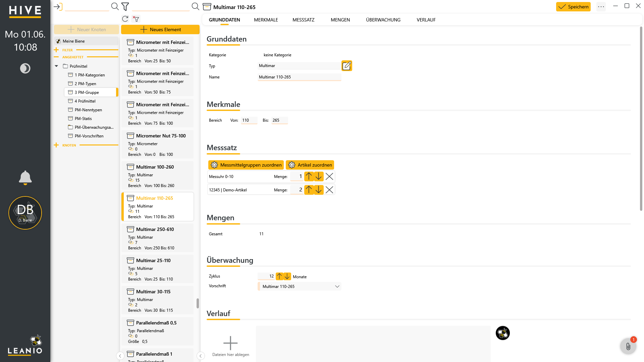Collapse the element list panel chevron
The width and height of the screenshot is (644, 362).
[x=201, y=356]
